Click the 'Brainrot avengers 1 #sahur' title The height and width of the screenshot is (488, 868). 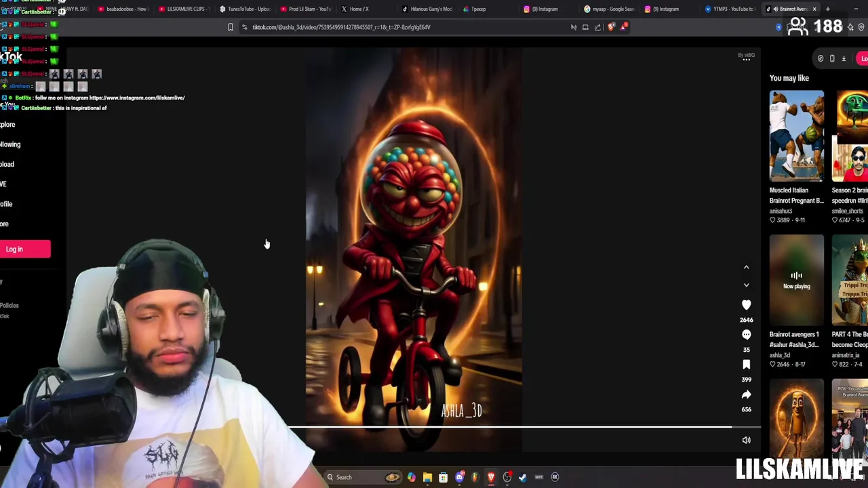click(x=794, y=340)
